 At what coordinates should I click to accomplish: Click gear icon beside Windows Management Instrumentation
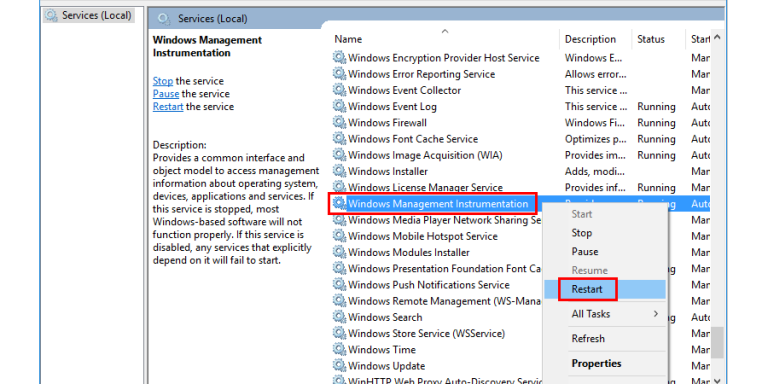(339, 203)
